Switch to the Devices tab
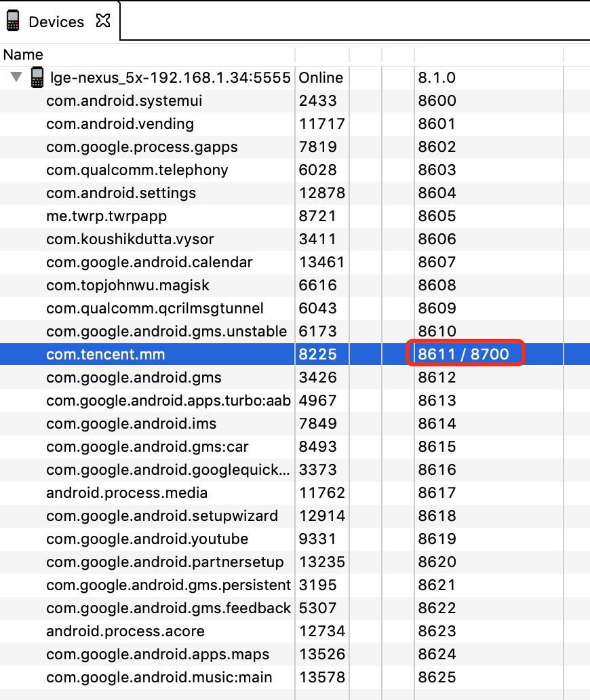 [x=56, y=22]
